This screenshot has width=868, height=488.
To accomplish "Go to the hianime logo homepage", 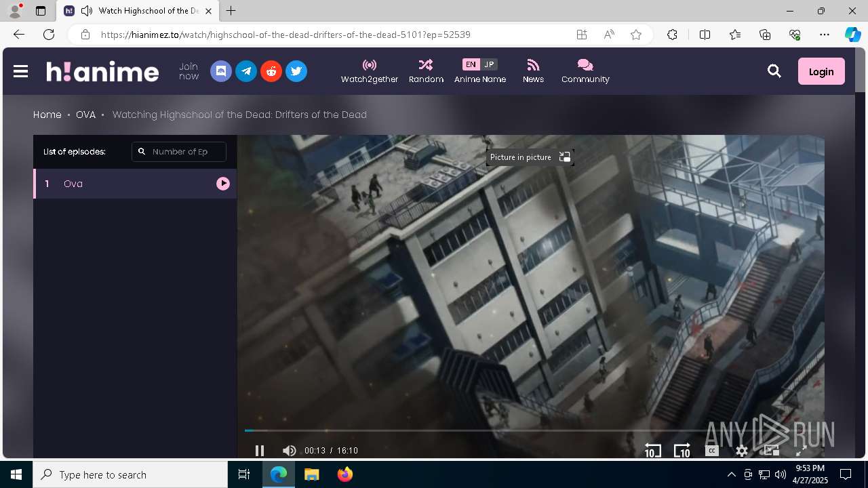I will [x=102, y=71].
